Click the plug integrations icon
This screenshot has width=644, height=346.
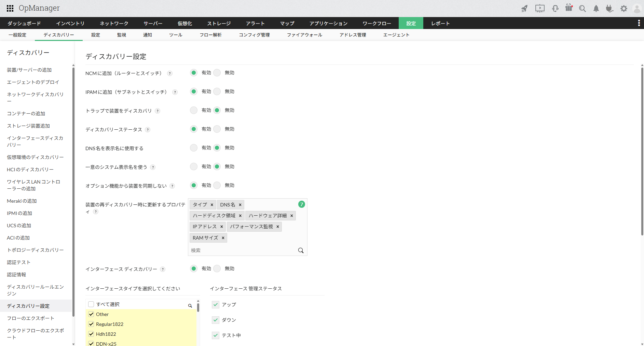[609, 9]
